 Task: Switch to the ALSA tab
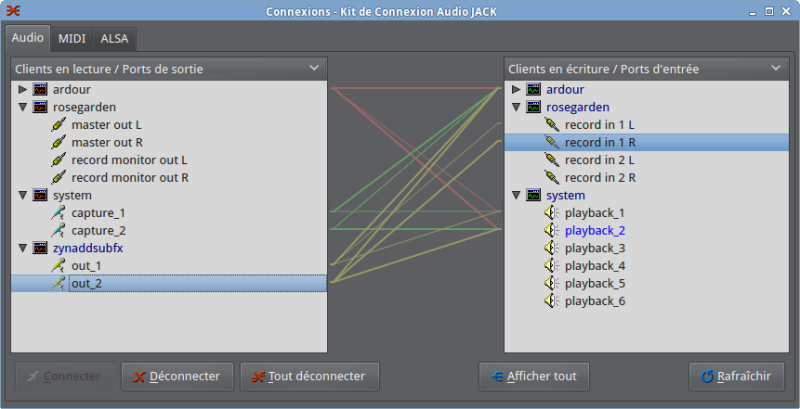coord(114,39)
